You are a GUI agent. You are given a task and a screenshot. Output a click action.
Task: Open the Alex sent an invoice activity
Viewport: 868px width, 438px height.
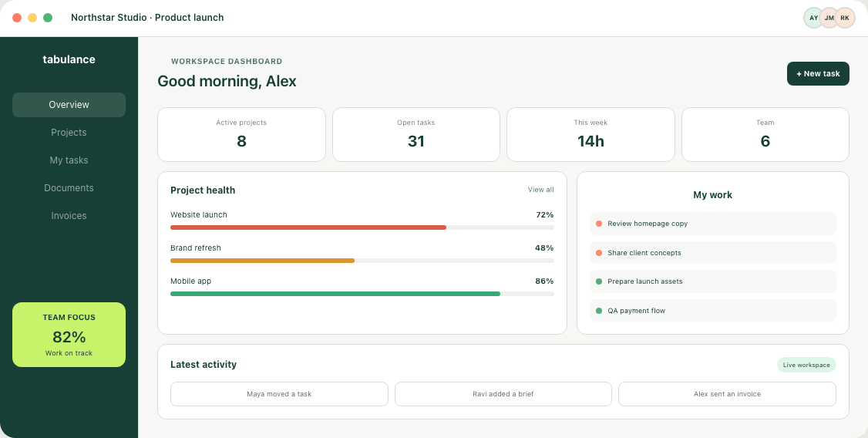(727, 394)
